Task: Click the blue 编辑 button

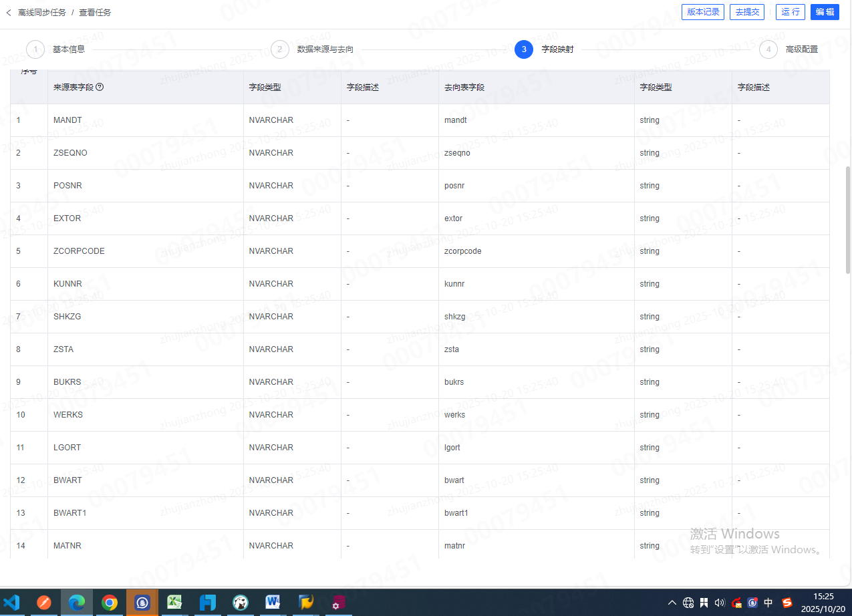Action: point(825,12)
